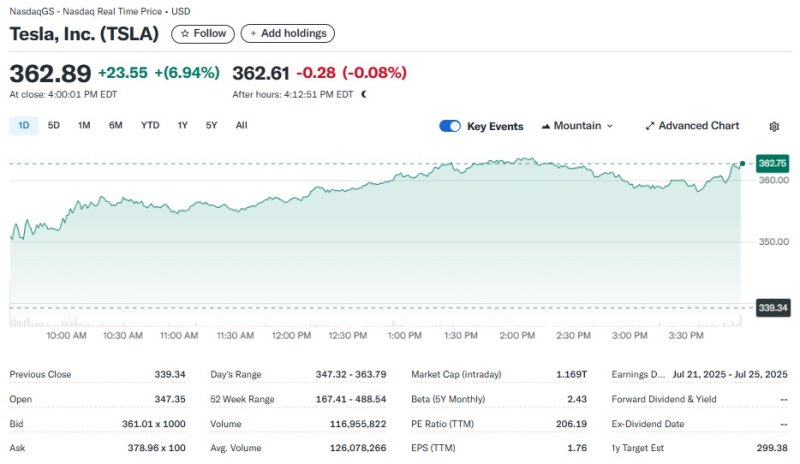The width and height of the screenshot is (800, 464).
Task: Click the green endpoint dot on chart line
Action: point(742,163)
